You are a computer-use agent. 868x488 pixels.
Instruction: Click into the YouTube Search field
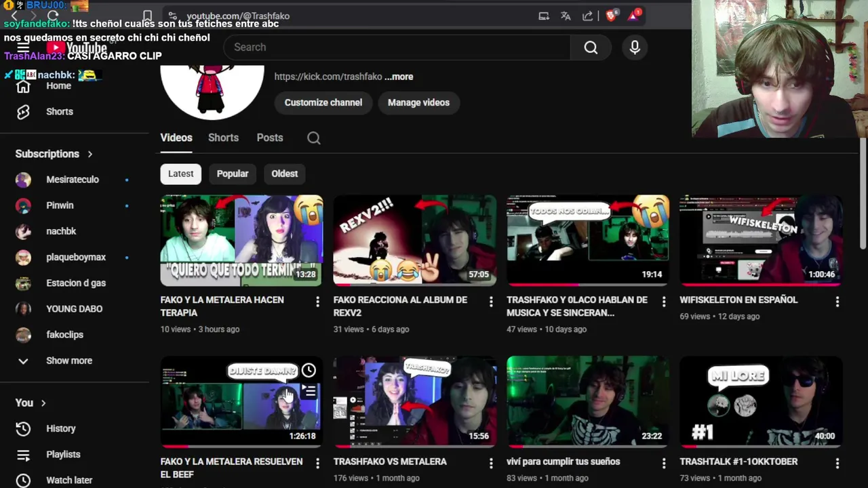397,47
